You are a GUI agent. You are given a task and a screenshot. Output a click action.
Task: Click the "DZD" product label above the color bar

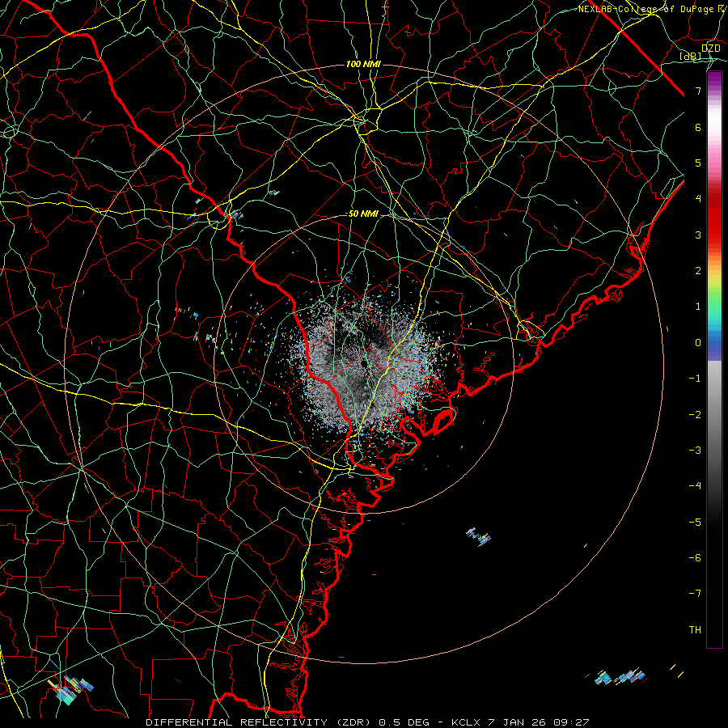tap(710, 48)
